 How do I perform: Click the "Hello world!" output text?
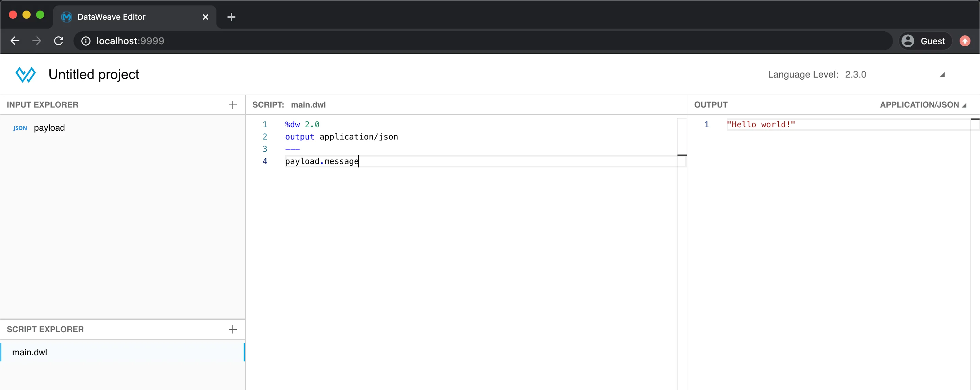click(x=761, y=125)
